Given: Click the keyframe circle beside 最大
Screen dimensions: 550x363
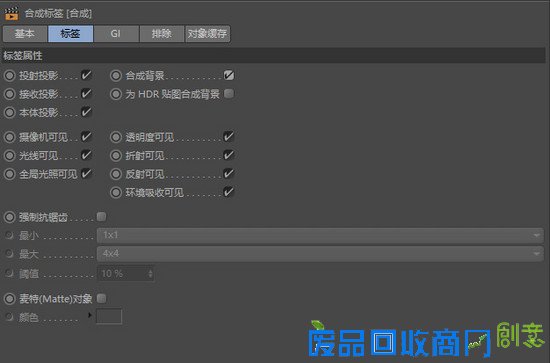Looking at the screenshot, I should point(9,253).
